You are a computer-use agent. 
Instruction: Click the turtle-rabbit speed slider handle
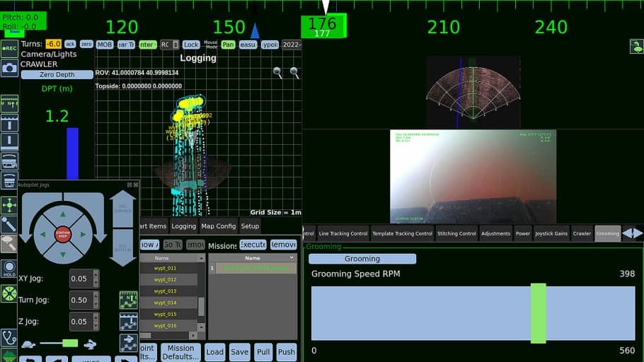(x=70, y=343)
